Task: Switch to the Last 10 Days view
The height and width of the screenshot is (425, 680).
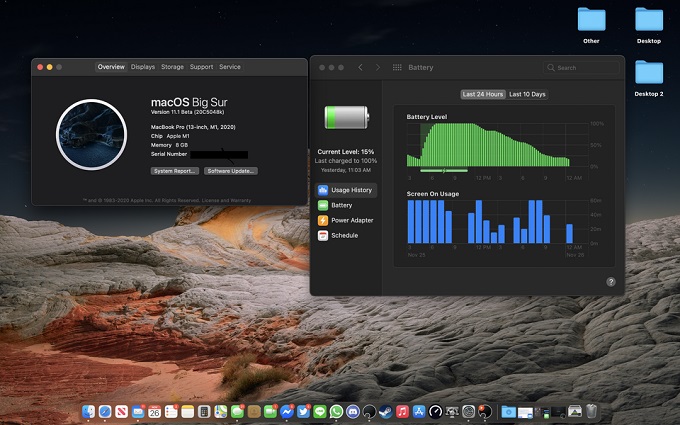Action: coord(527,94)
